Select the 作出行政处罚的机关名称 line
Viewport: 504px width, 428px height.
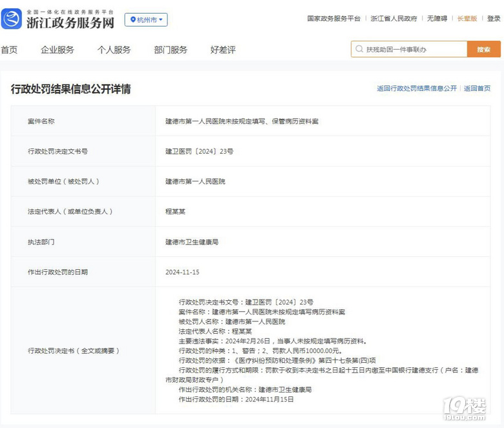[246, 389]
